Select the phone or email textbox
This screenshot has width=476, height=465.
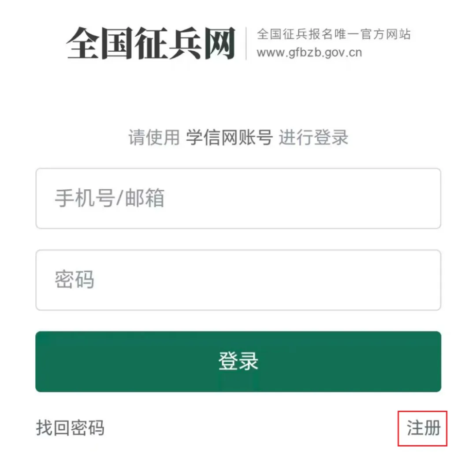tap(238, 198)
